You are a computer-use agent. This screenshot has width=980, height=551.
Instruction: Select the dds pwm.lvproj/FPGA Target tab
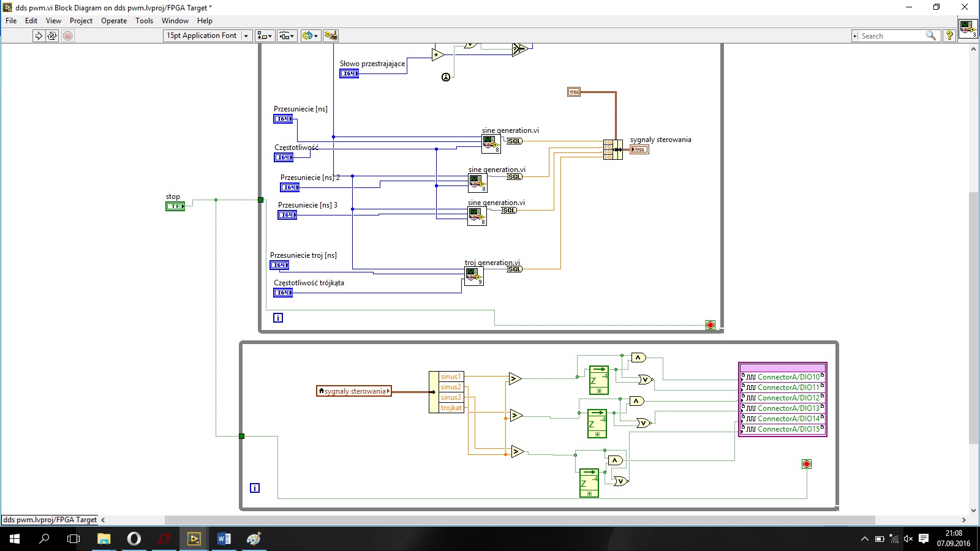(50, 519)
